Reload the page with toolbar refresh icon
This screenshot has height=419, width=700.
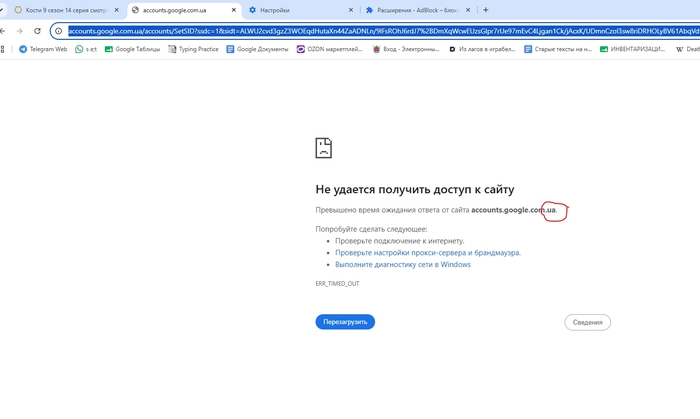(x=37, y=31)
